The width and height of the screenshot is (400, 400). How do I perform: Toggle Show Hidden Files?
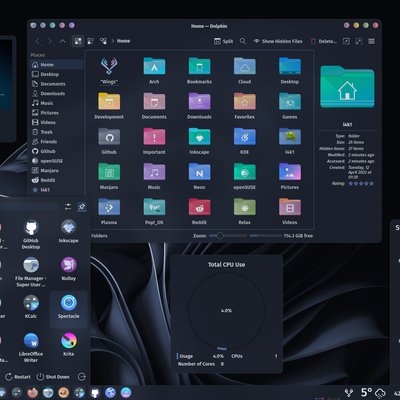pos(278,41)
